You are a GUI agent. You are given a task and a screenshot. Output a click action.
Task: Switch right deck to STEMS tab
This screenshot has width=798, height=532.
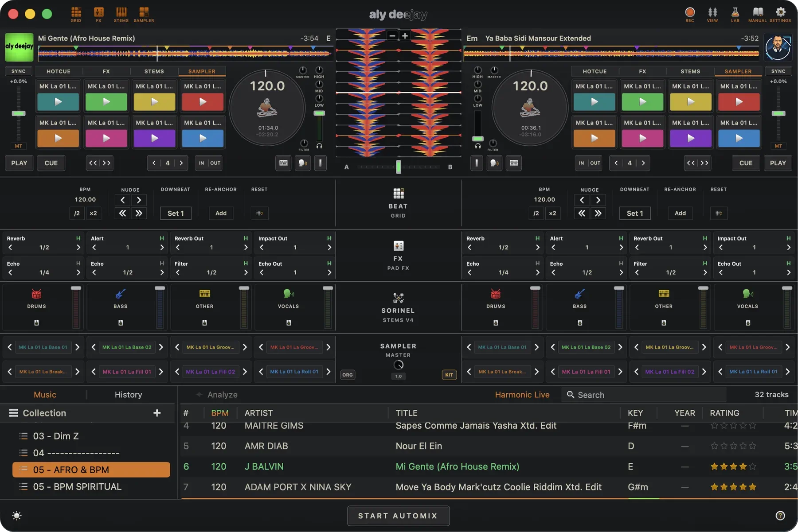(x=690, y=71)
